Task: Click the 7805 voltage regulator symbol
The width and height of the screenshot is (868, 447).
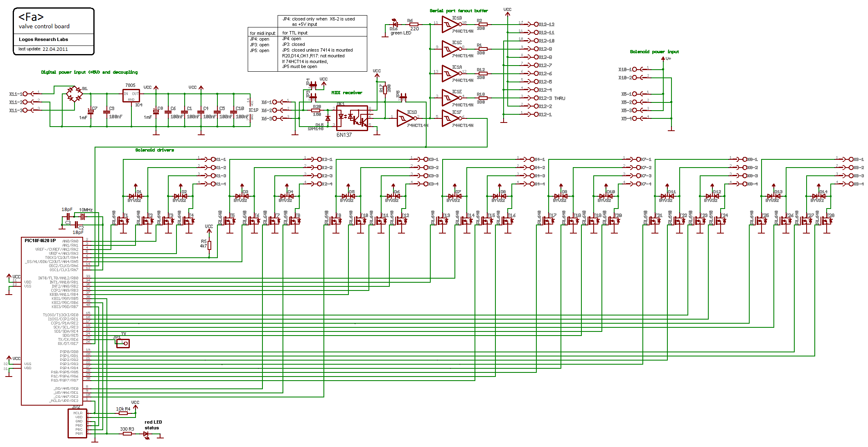Action: click(131, 96)
